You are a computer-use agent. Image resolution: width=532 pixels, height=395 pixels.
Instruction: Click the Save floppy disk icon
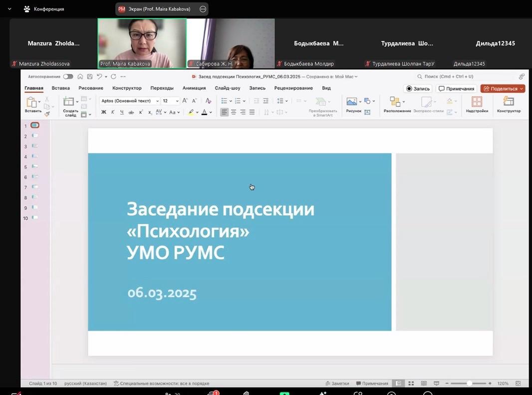(89, 76)
